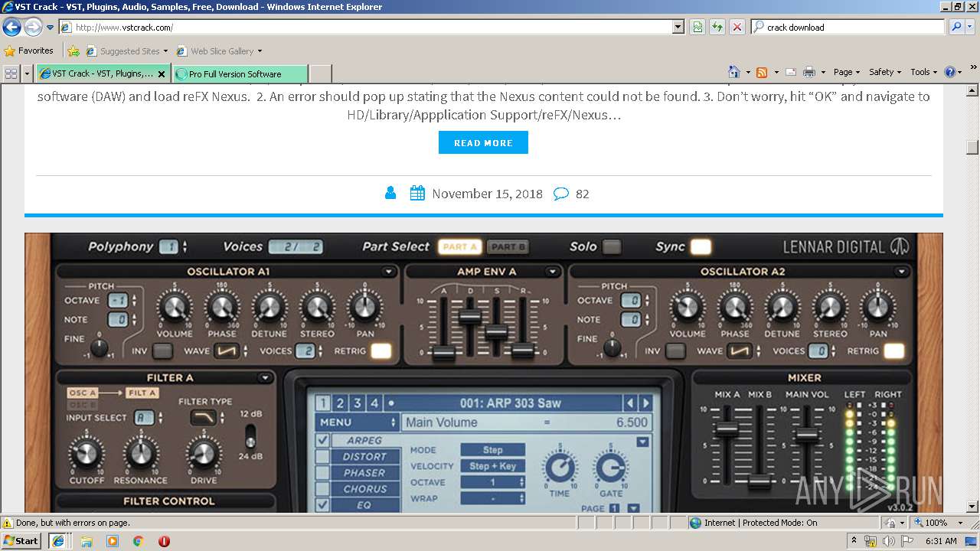The image size is (980, 551).
Task: Select the VST Crack tab
Action: [103, 74]
